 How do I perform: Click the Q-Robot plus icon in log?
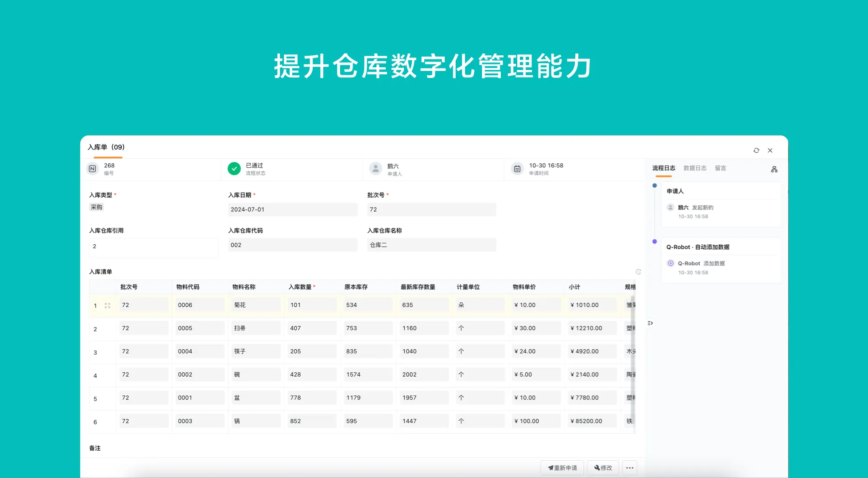coord(670,263)
